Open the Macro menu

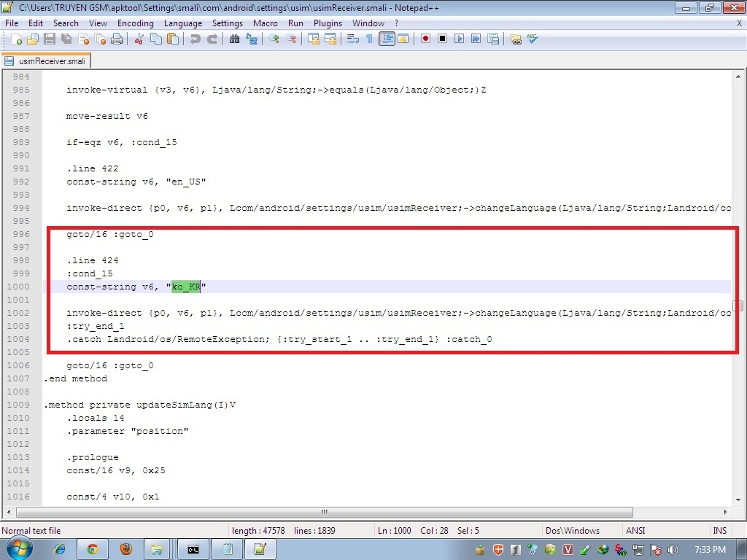point(266,23)
